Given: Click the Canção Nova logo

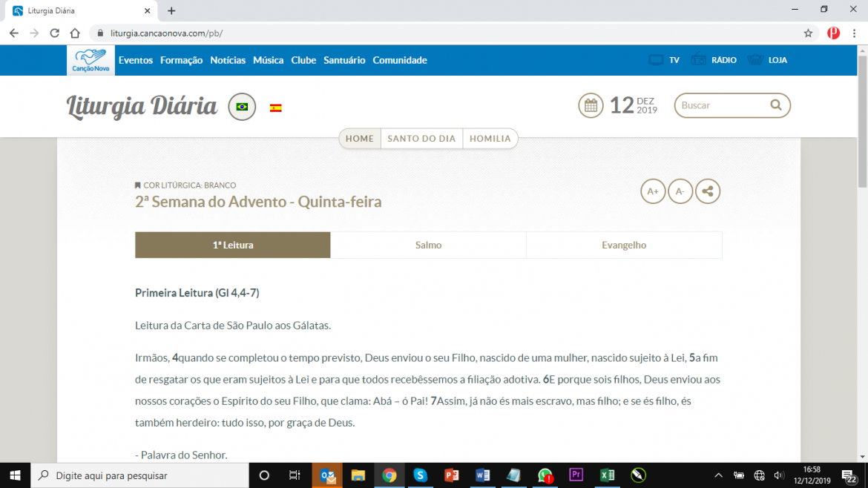Looking at the screenshot, I should tap(90, 59).
